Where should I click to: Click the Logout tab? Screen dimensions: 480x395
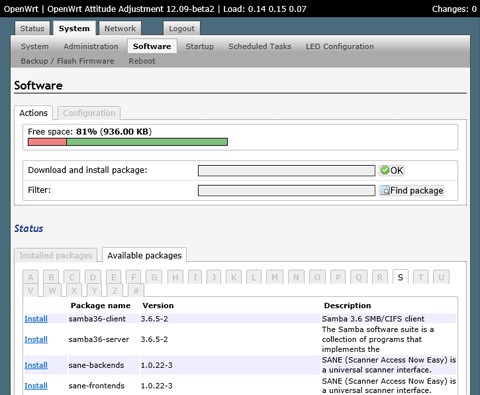[181, 28]
